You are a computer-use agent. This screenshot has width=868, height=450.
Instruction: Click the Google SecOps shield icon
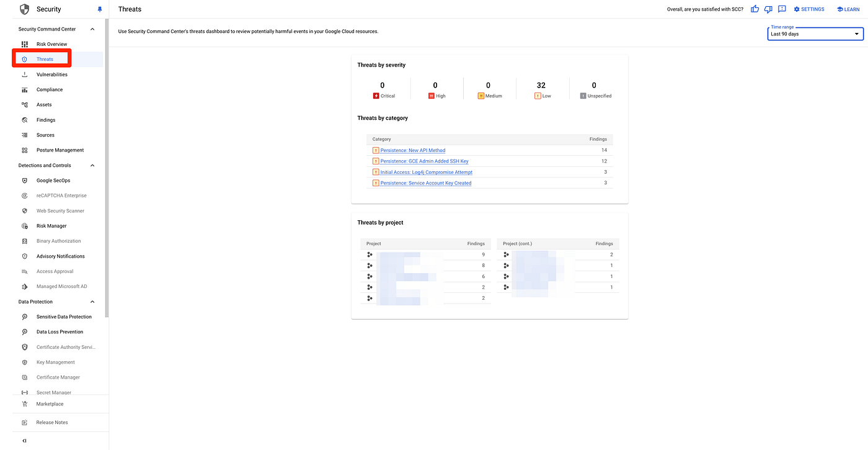click(x=25, y=181)
